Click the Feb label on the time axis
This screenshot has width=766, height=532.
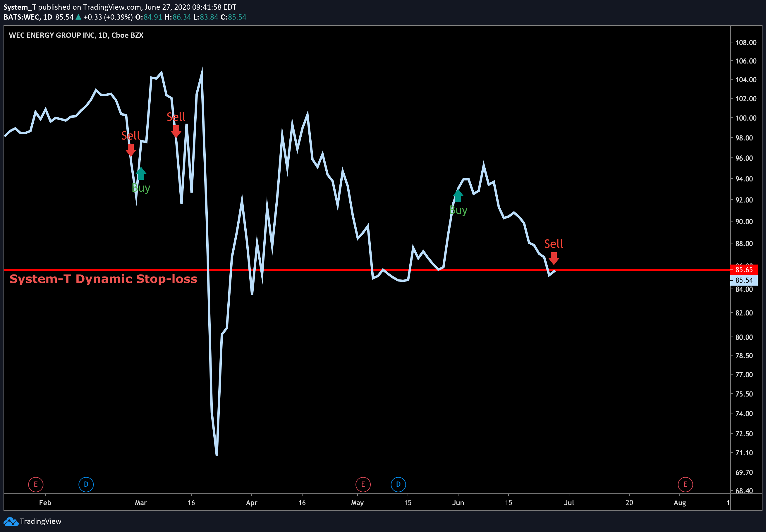pyautogui.click(x=45, y=502)
